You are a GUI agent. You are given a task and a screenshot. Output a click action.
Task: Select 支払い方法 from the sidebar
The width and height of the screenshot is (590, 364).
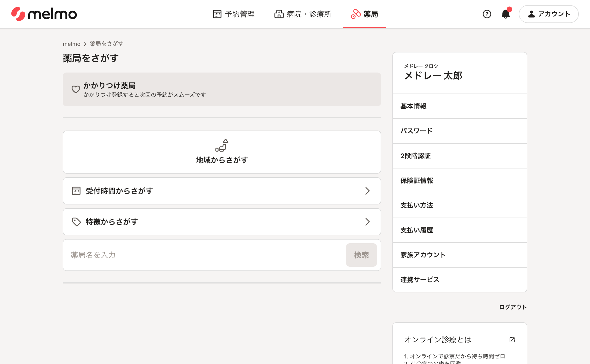coord(417,205)
